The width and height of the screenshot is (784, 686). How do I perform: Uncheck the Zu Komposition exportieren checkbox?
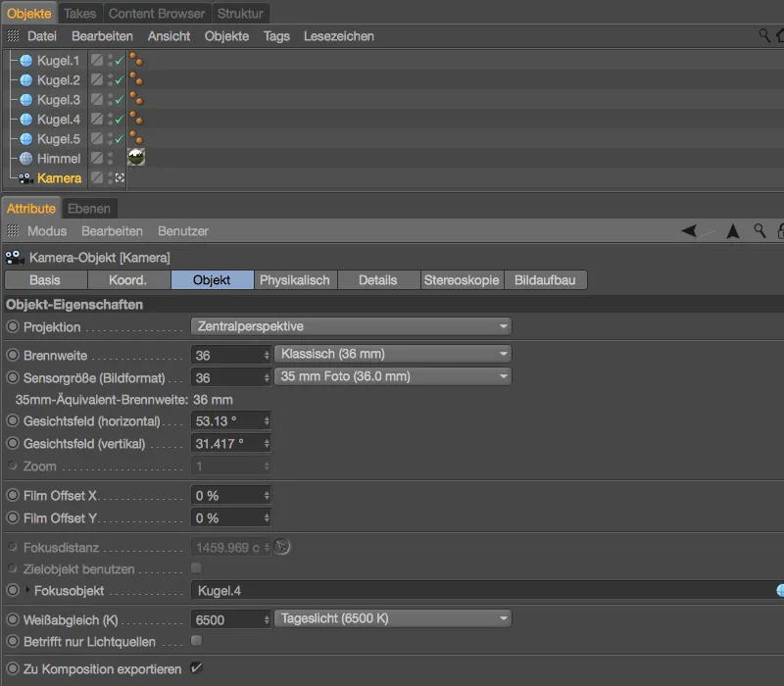pyautogui.click(x=197, y=668)
